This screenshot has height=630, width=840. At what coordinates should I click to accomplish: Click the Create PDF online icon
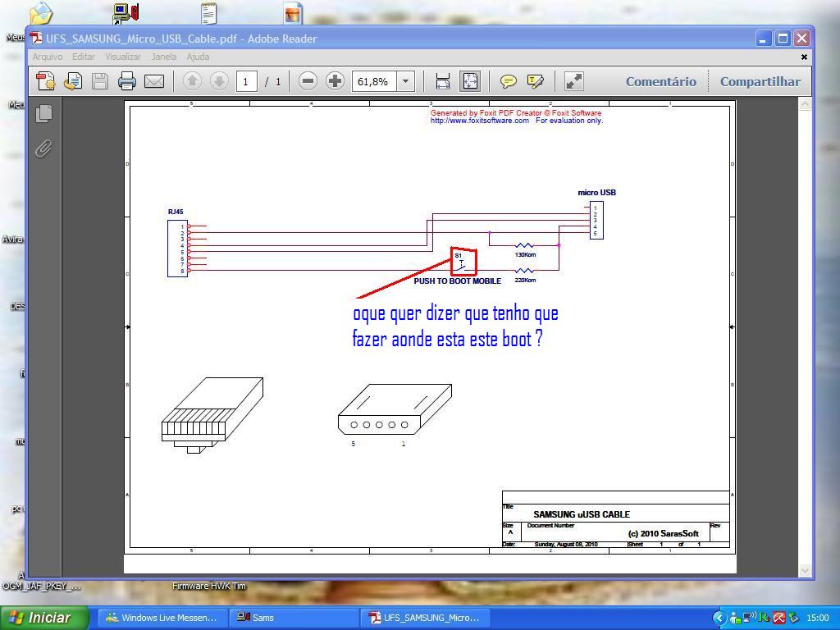[x=46, y=81]
